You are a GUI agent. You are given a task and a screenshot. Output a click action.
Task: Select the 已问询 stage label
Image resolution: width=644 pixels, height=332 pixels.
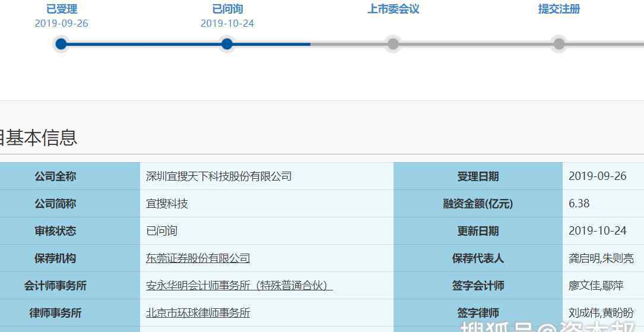[x=227, y=9]
